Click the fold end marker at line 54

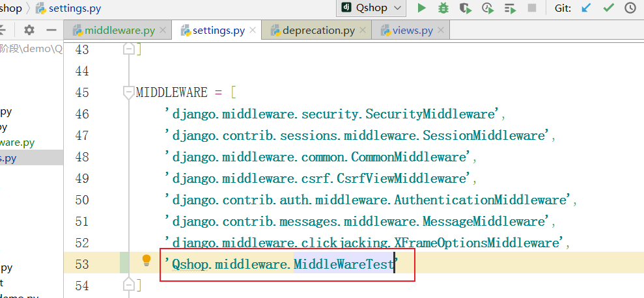coord(129,284)
